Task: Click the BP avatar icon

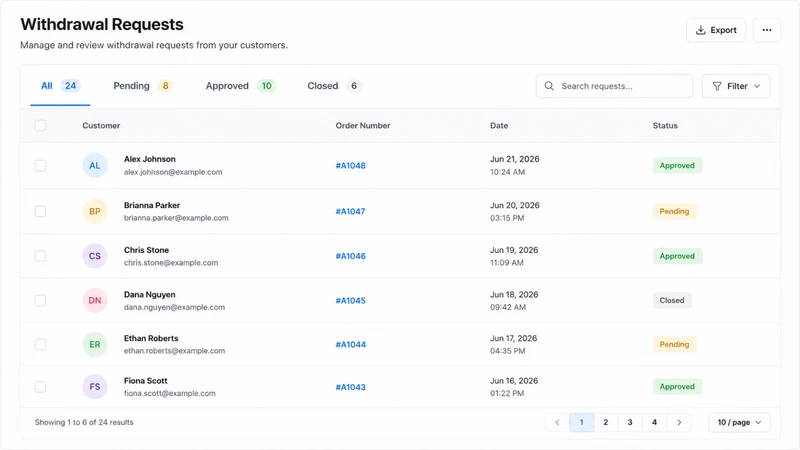Action: [95, 211]
